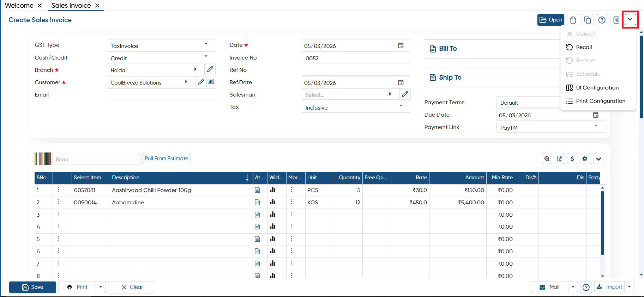Open the calculator icon in header
This screenshot has width=644, height=297.
coord(616,20)
